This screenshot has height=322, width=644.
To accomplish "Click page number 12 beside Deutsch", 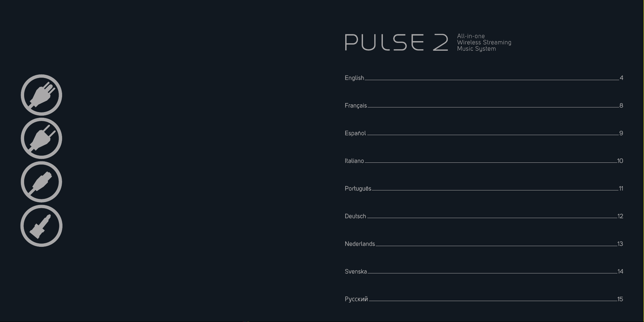I will (x=620, y=216).
